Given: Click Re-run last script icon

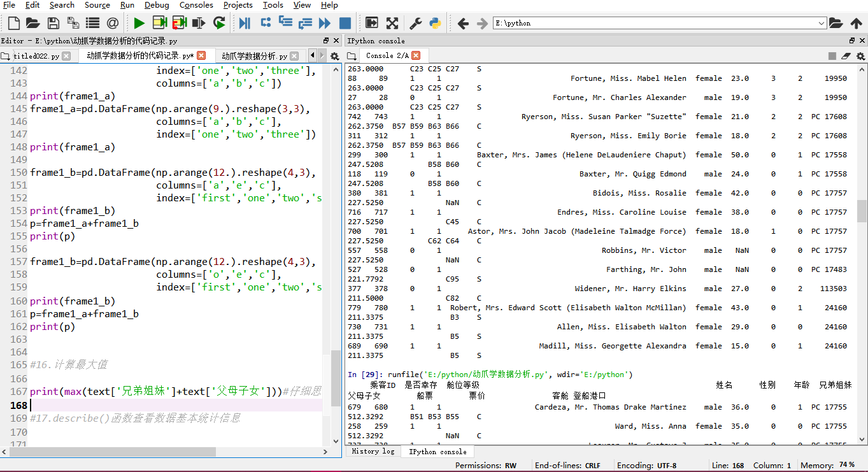Looking at the screenshot, I should coord(219,24).
